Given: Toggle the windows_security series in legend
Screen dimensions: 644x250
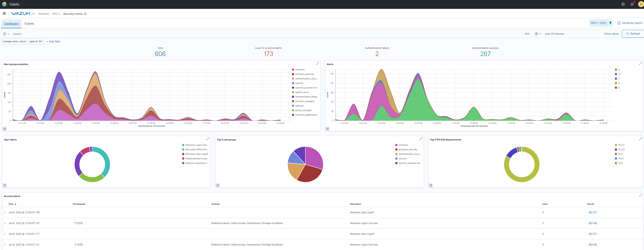Looking at the screenshot, I should pyautogui.click(x=304, y=74).
